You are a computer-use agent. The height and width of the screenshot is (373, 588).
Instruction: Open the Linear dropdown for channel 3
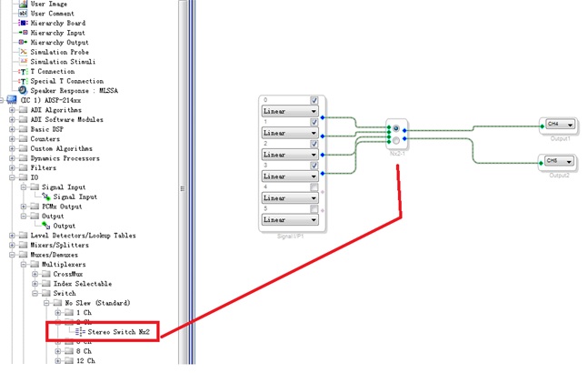click(x=290, y=176)
